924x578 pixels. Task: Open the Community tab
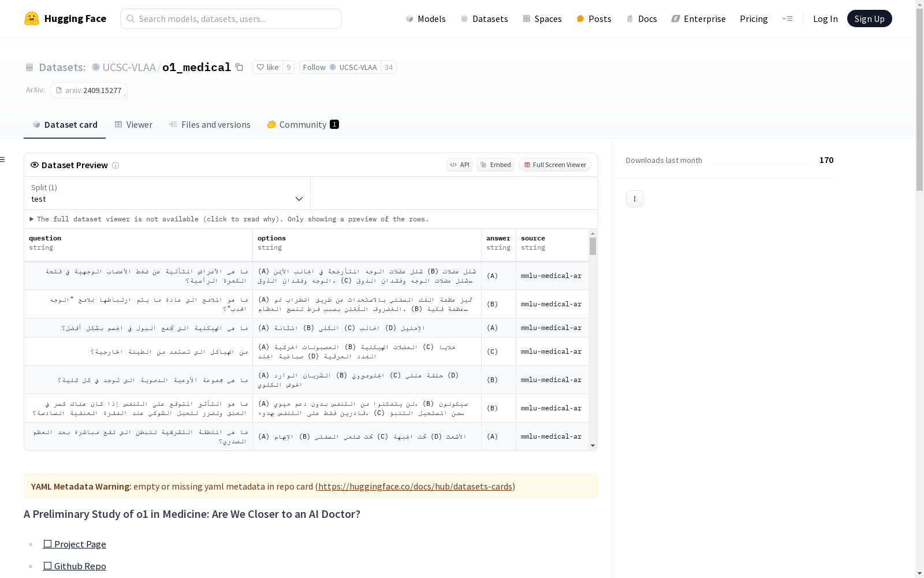(303, 125)
